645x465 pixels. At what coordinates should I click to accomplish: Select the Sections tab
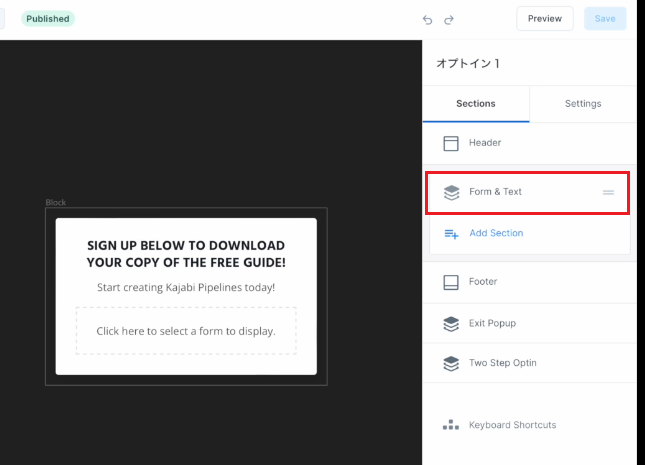pyautogui.click(x=476, y=104)
